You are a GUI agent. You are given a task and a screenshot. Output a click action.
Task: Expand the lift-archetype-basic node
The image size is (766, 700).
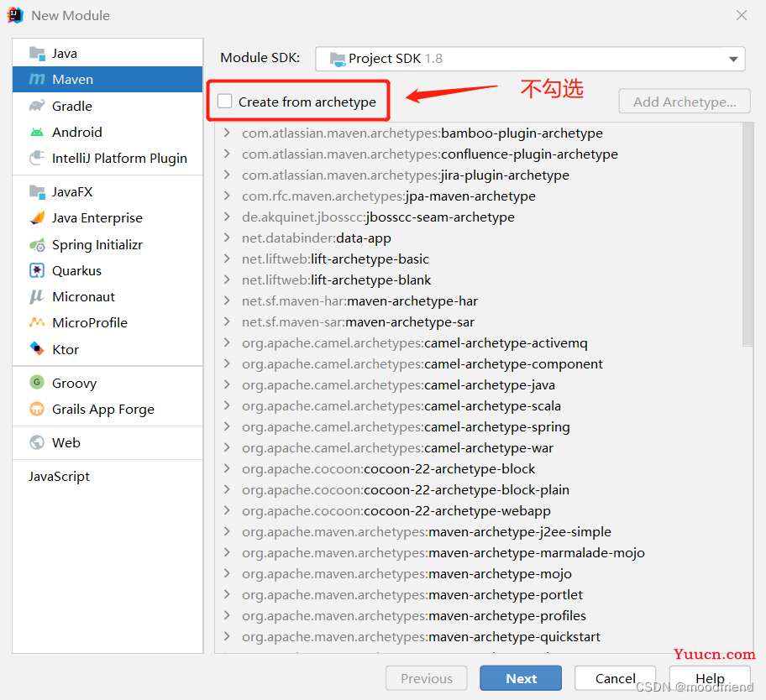pos(227,259)
